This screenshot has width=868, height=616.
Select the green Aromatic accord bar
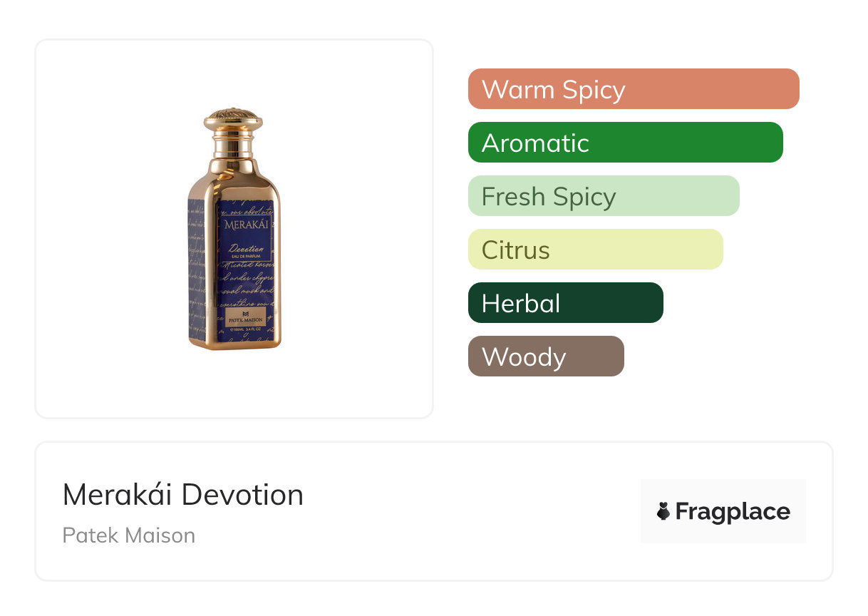pos(625,143)
